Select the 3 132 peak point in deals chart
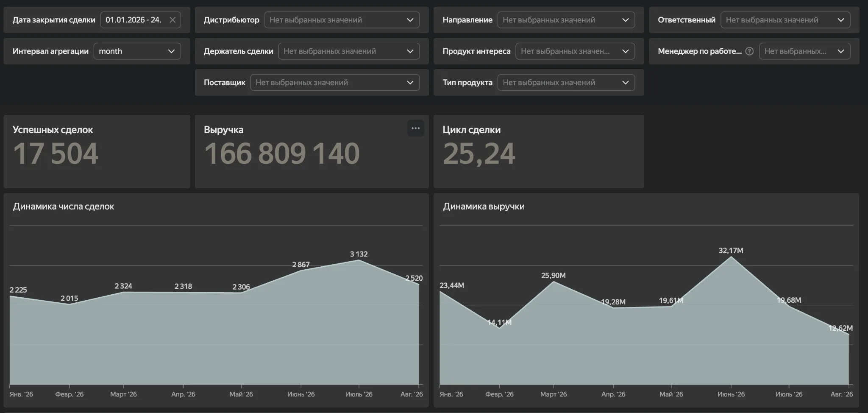 pos(359,260)
